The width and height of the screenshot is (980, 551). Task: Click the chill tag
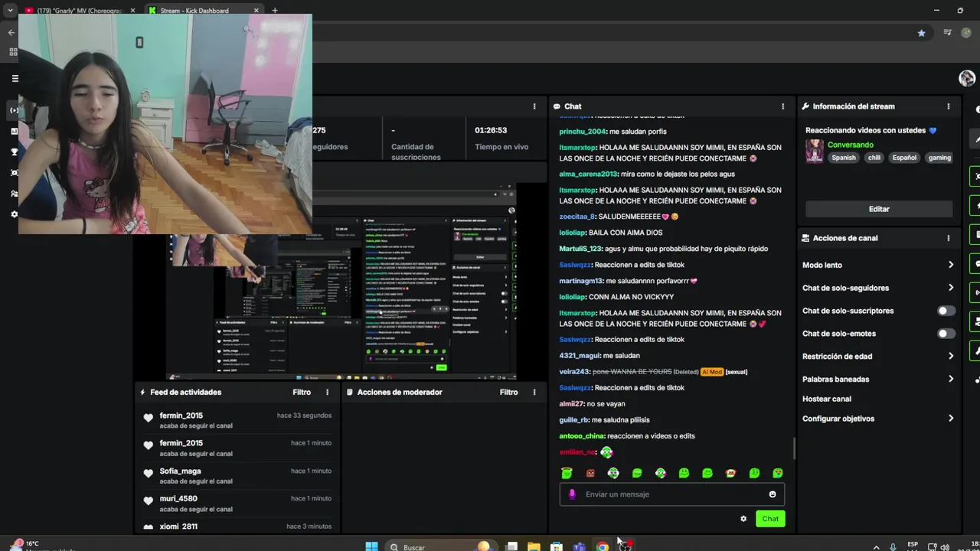[x=874, y=158]
